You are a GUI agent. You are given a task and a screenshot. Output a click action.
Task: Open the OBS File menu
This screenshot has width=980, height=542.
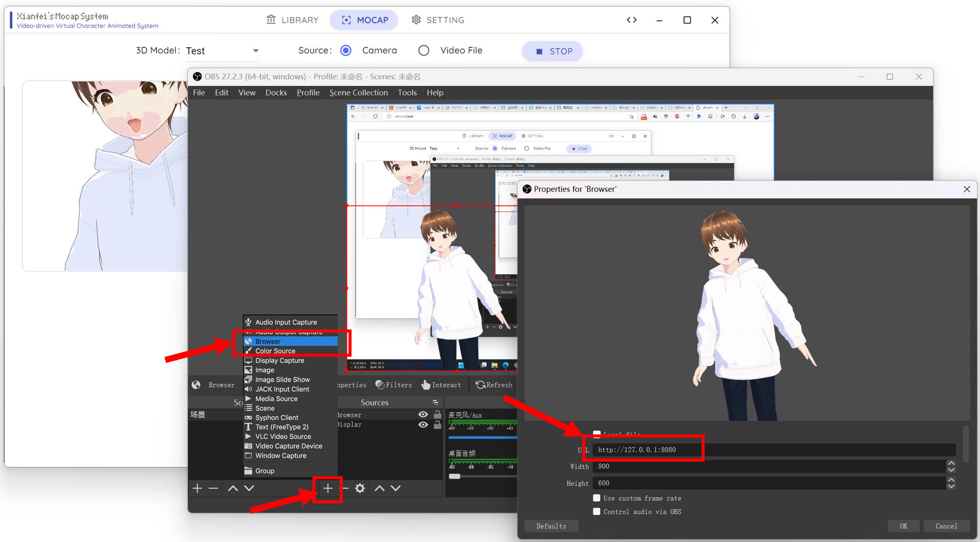coord(199,93)
